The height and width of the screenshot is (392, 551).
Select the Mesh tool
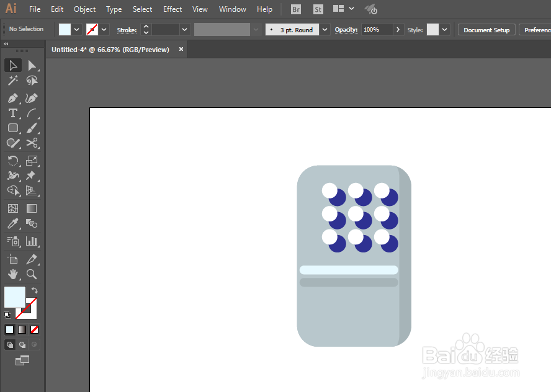point(13,208)
